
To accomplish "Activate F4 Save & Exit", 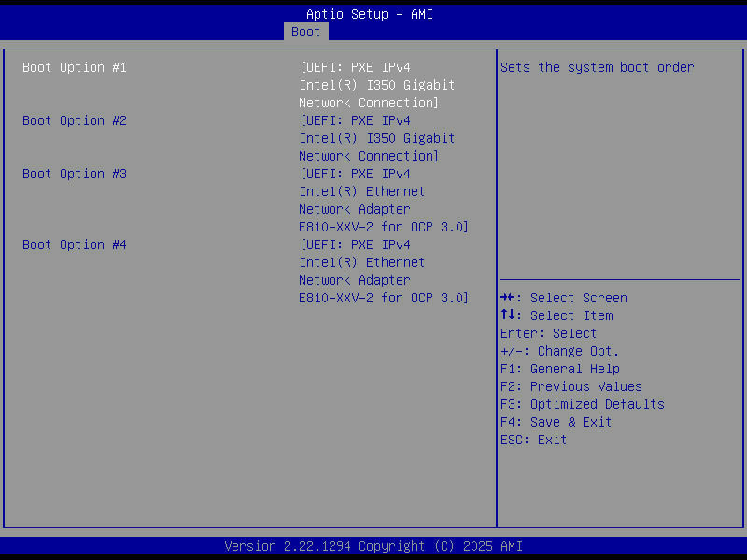I will (556, 422).
